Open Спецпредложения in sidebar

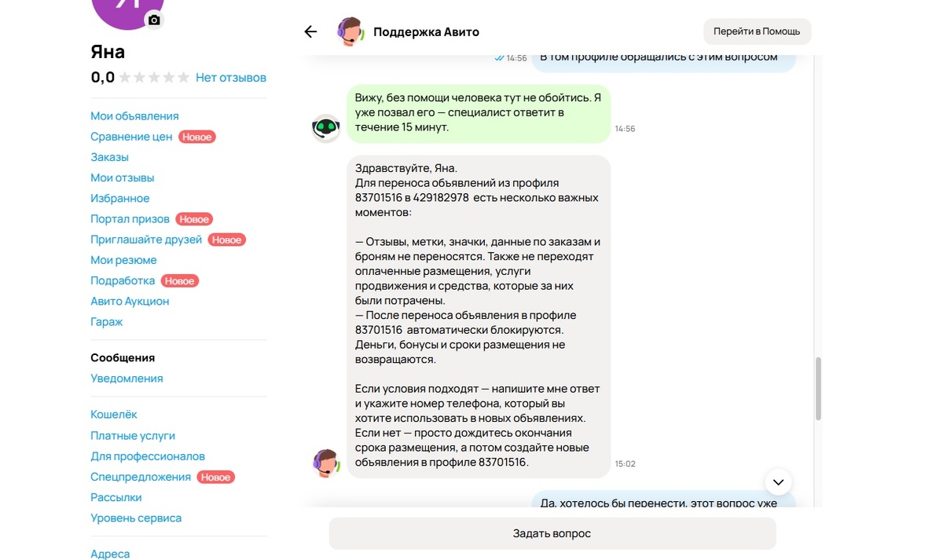pos(141,477)
